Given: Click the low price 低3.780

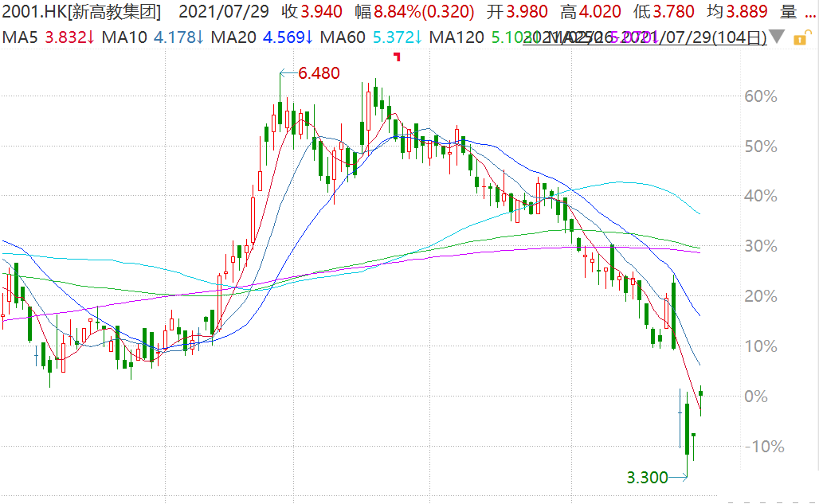Looking at the screenshot, I should pyautogui.click(x=664, y=11).
